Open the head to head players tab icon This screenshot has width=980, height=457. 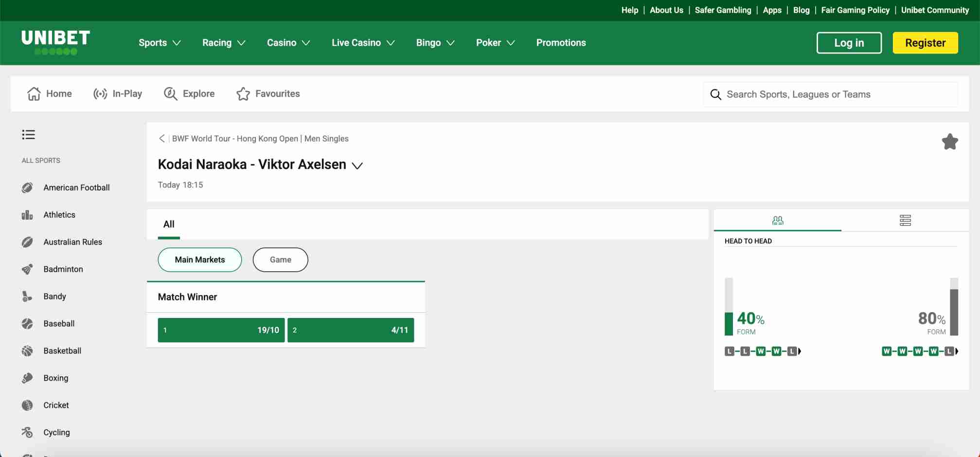coord(778,220)
